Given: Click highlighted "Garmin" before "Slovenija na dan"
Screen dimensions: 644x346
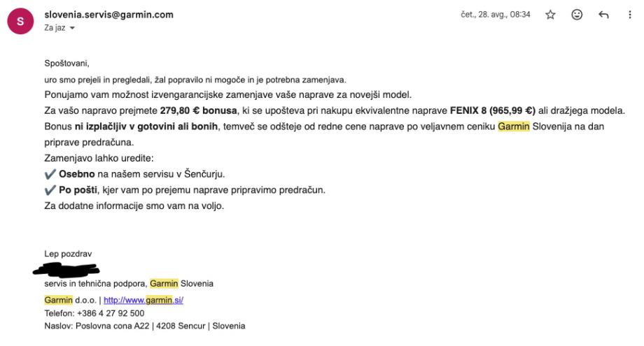Looking at the screenshot, I should (514, 127).
